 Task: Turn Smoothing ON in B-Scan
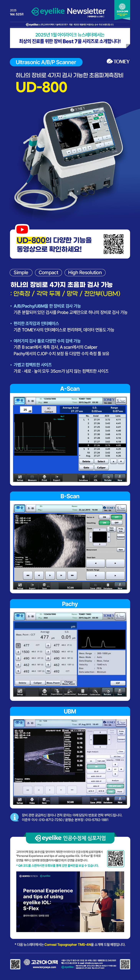(x=104, y=523)
